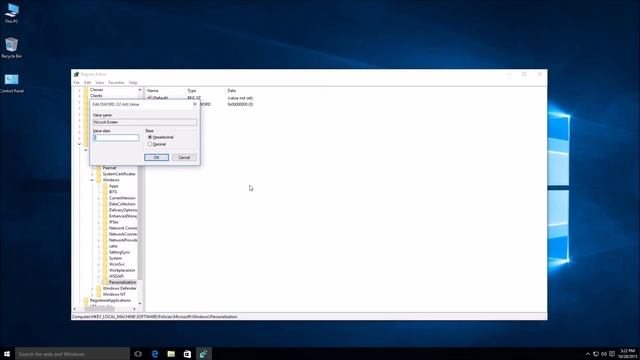Expand the CurrentVersion key
This screenshot has height=360, width=640.
pos(99,198)
